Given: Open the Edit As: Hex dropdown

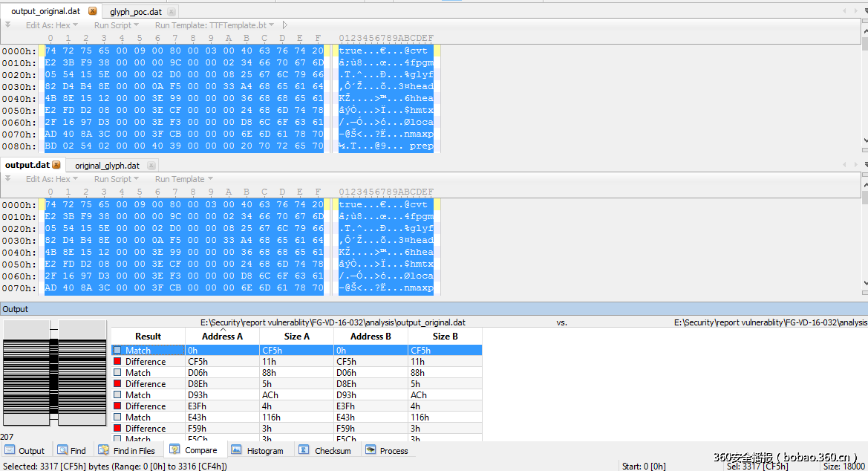Looking at the screenshot, I should (48, 25).
